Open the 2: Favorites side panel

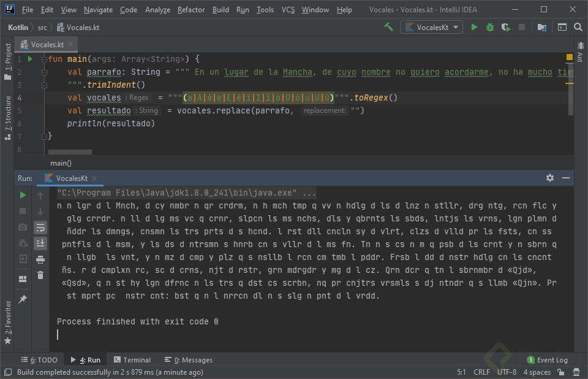pyautogui.click(x=7, y=323)
